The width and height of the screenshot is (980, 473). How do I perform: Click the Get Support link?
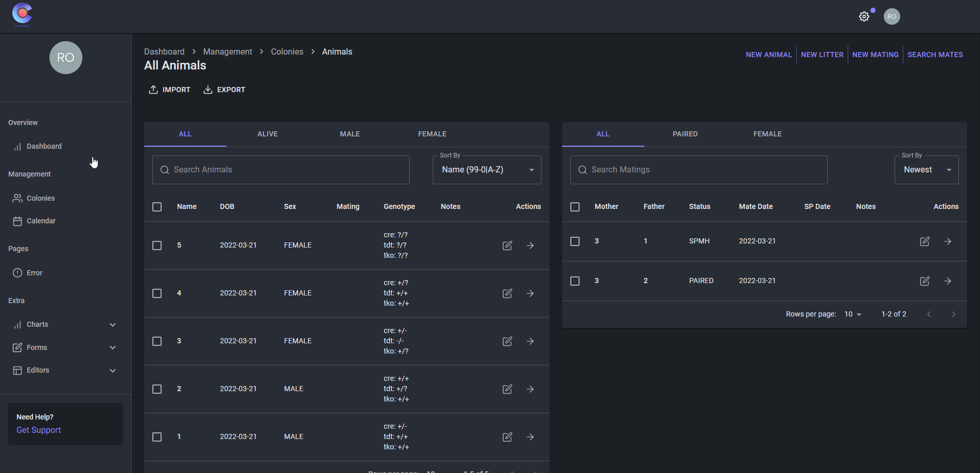(39, 430)
